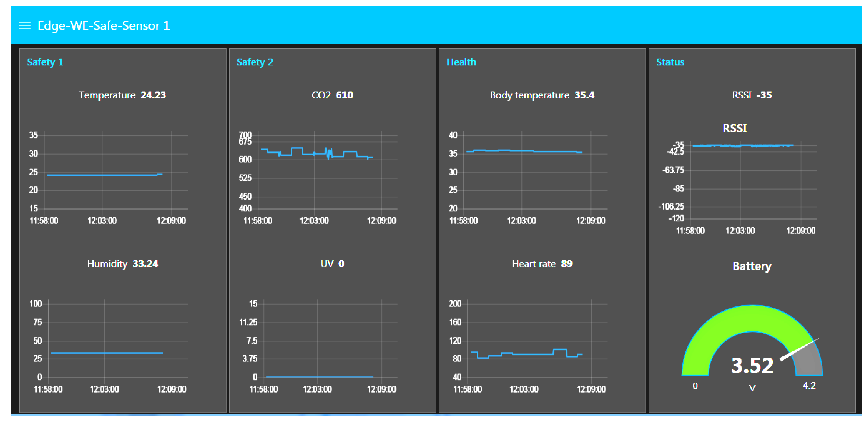
Task: Click the Battery gauge title
Action: coord(752,266)
